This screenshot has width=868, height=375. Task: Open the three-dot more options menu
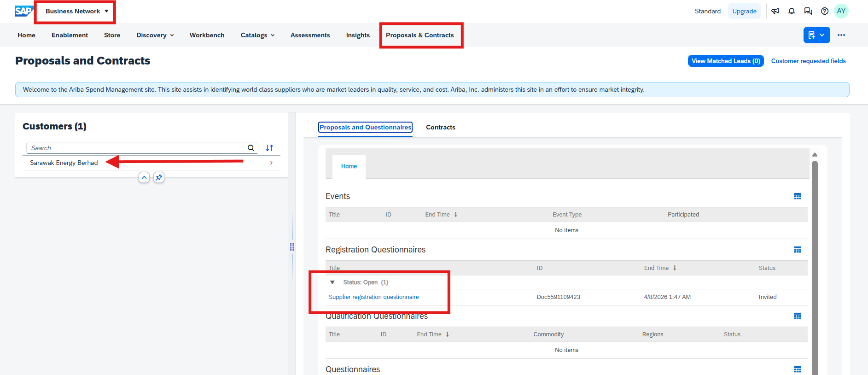(x=841, y=35)
